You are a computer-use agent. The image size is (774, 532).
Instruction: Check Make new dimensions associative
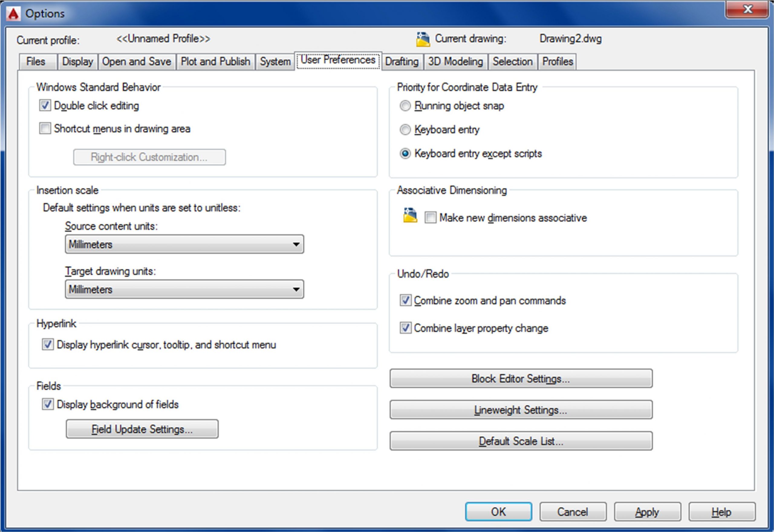pos(430,218)
